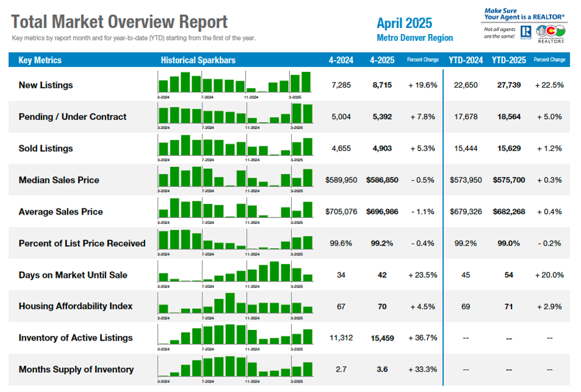581x392 pixels.
Task: Click the YTD-2025 column header
Action: [x=508, y=60]
